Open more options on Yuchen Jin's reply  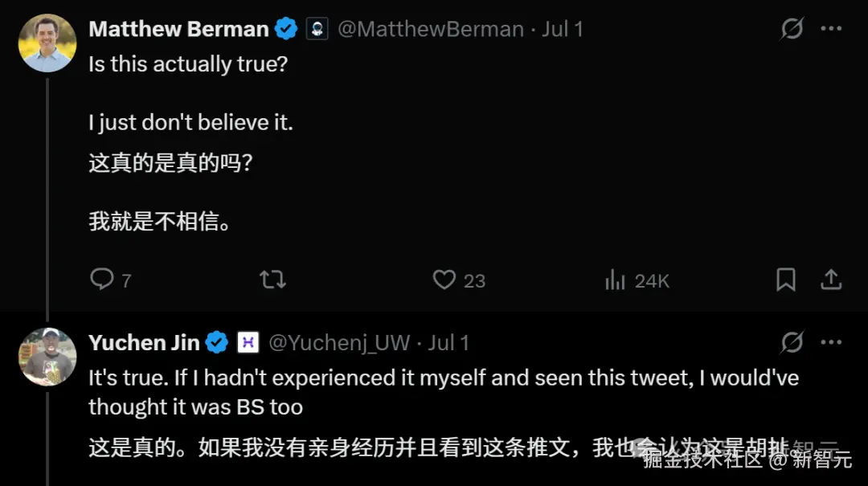point(831,343)
